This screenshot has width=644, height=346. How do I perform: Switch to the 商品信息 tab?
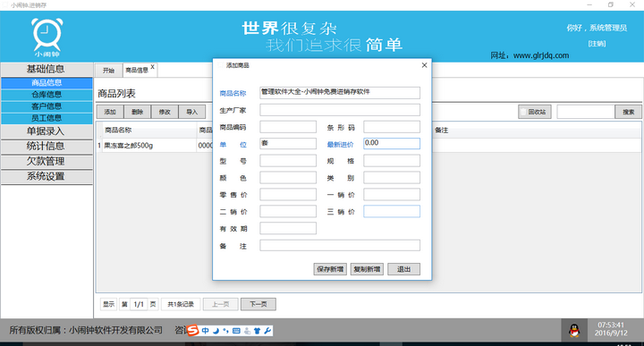pyautogui.click(x=137, y=71)
